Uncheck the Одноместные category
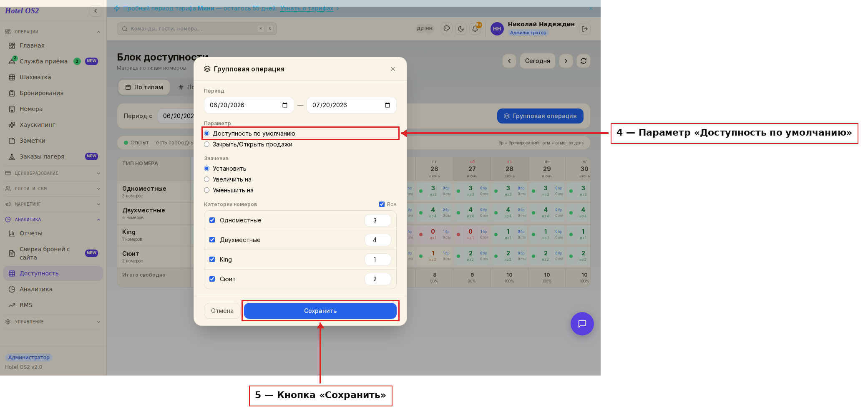Image resolution: width=868 pixels, height=416 pixels. (x=212, y=220)
